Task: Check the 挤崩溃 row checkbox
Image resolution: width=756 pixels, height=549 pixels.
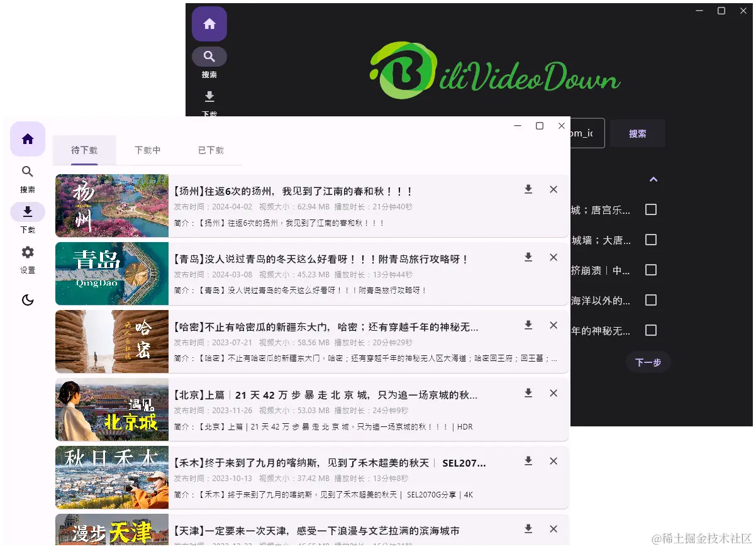Action: click(651, 270)
